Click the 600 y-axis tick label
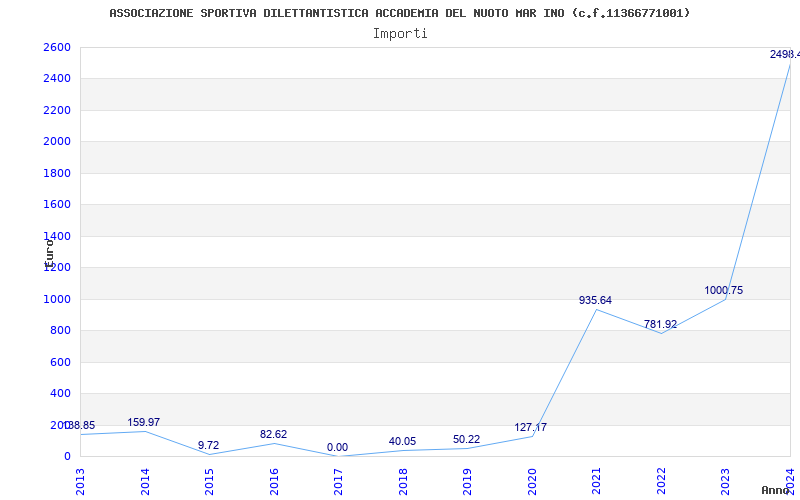The height and width of the screenshot is (500, 800). (60, 362)
